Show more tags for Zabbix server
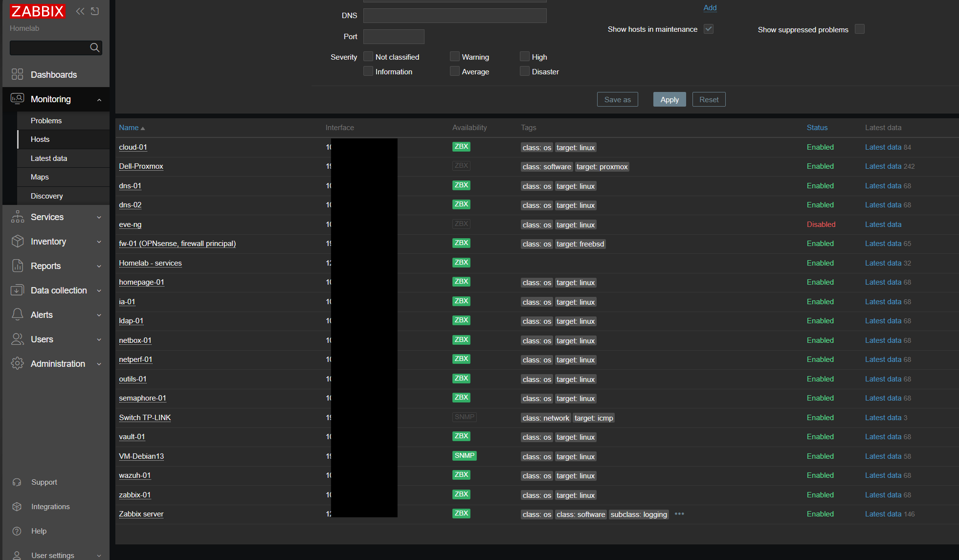Image resolution: width=959 pixels, height=560 pixels. (x=679, y=514)
